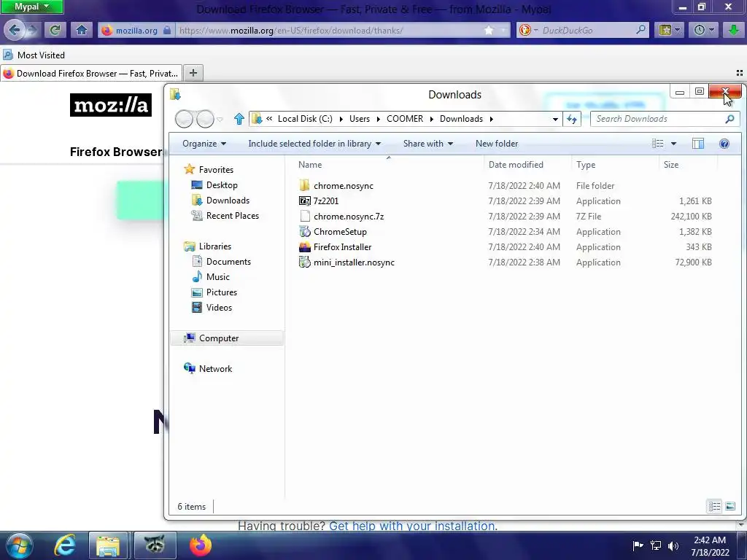Open DuckDuckGo search engine icon
This screenshot has width=747, height=560.
[x=525, y=30]
